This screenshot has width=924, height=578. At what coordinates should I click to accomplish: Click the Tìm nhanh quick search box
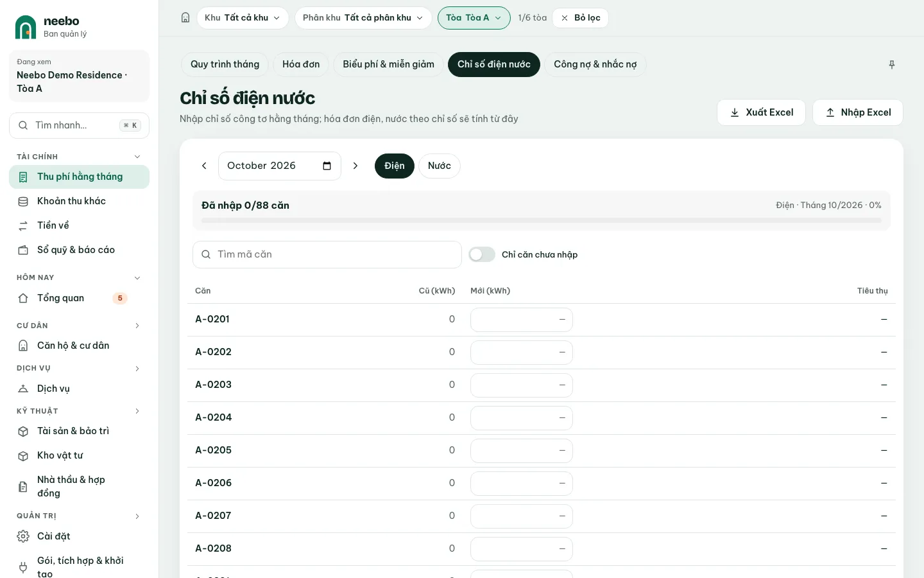80,125
